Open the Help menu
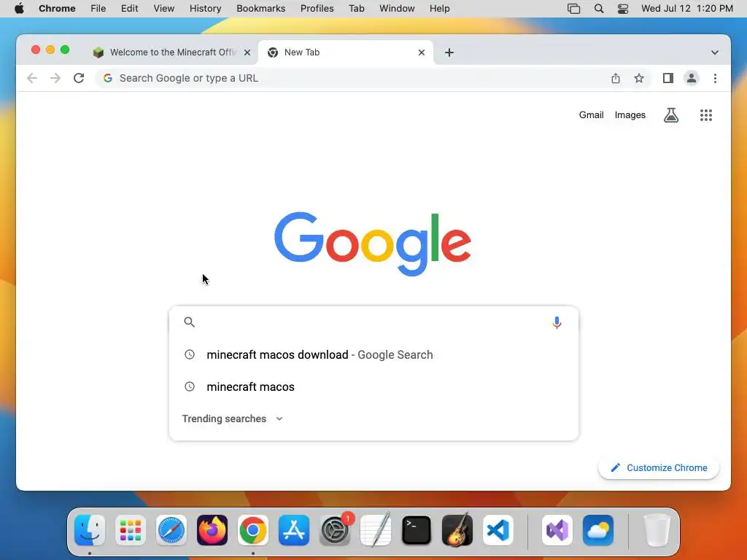The width and height of the screenshot is (747, 560). 439,9
